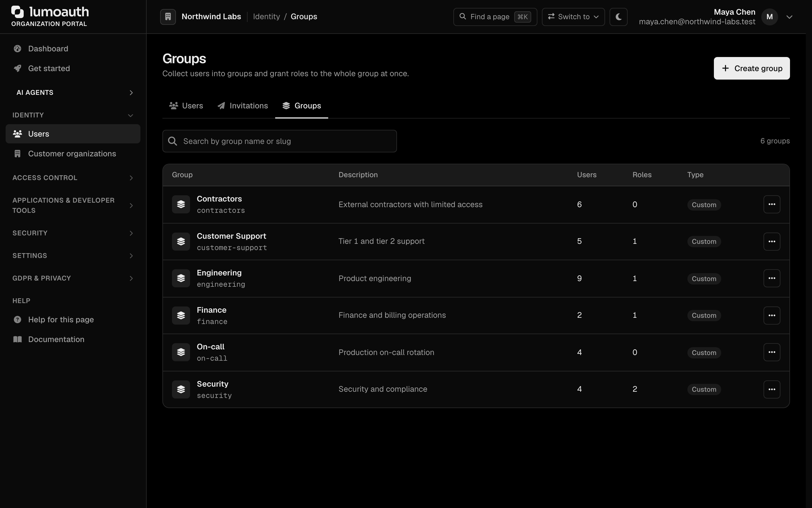Click the Identity breadcrumb link

pos(266,16)
